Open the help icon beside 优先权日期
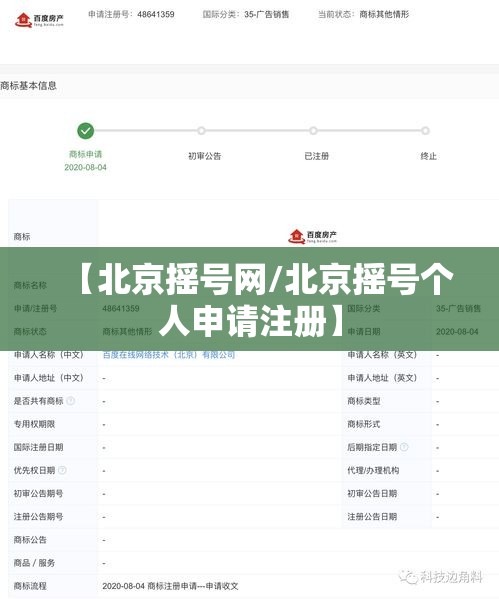Image resolution: width=499 pixels, height=599 pixels. click(x=62, y=470)
